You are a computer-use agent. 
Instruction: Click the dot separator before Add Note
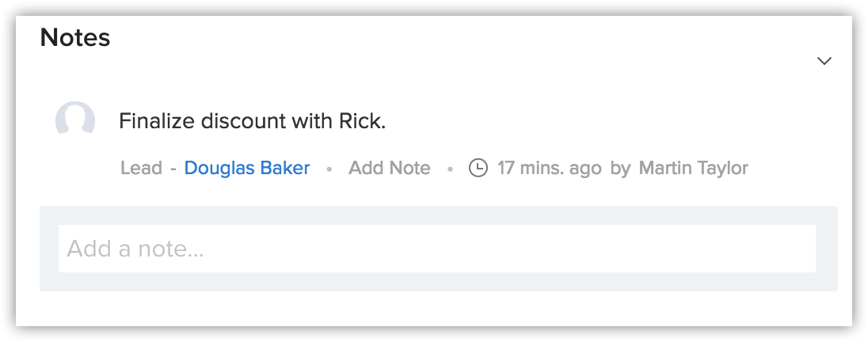click(329, 169)
